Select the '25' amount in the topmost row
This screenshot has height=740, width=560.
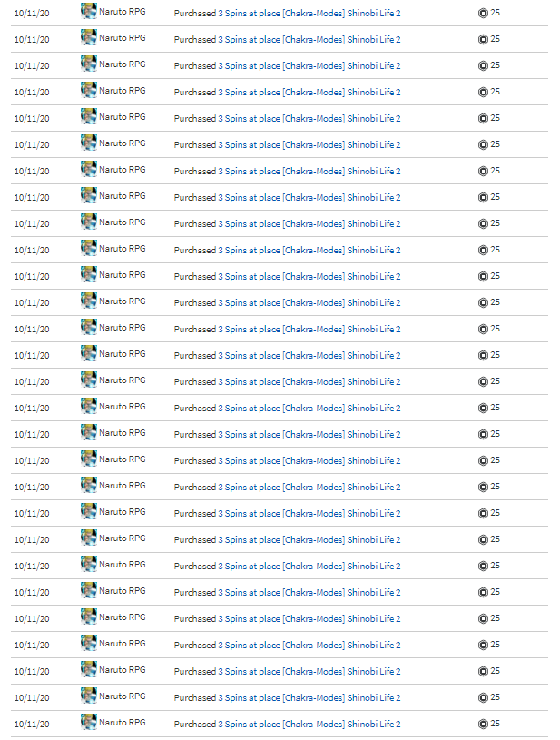click(x=495, y=13)
